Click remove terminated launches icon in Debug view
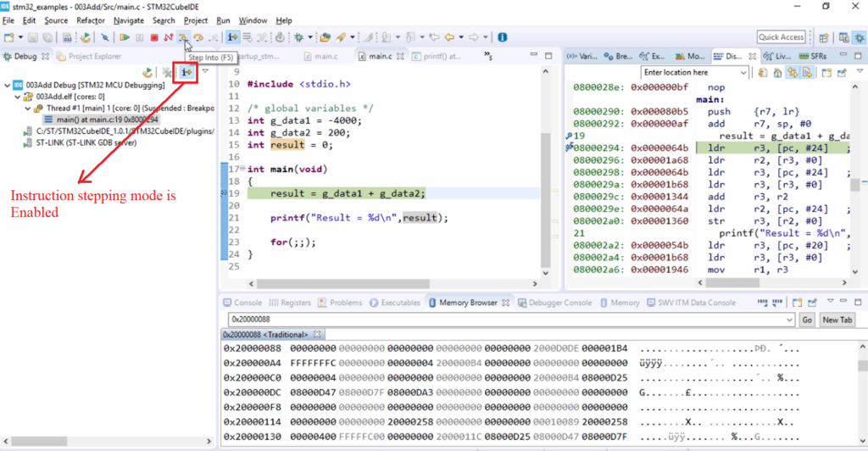 click(167, 73)
